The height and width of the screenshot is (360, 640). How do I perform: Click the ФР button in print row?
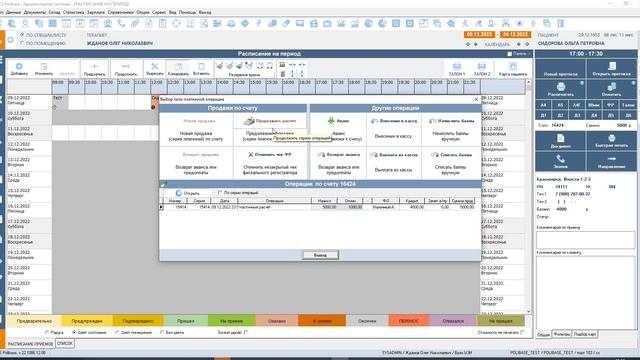coord(611,105)
